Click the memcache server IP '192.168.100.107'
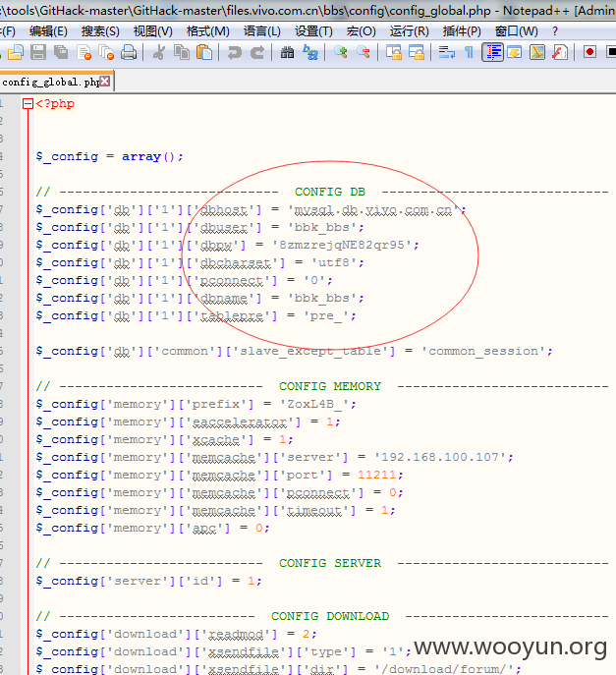Viewport: 616px width, 675px height. [x=439, y=457]
